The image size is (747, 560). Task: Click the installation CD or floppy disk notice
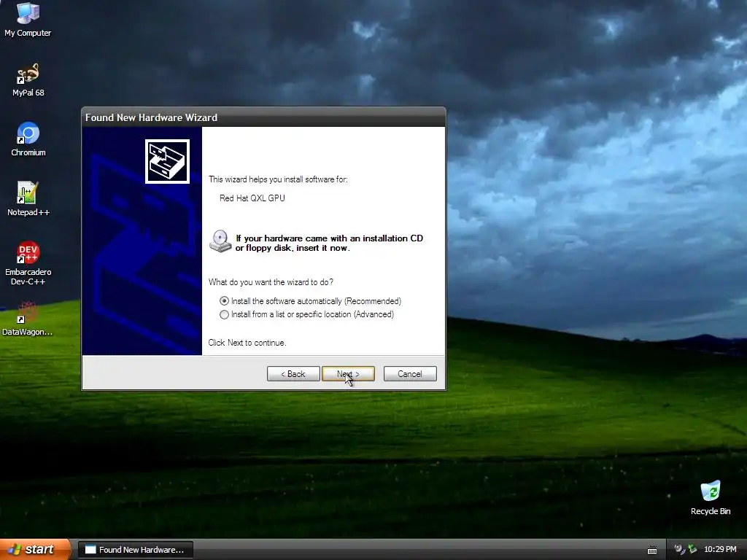tap(329, 243)
